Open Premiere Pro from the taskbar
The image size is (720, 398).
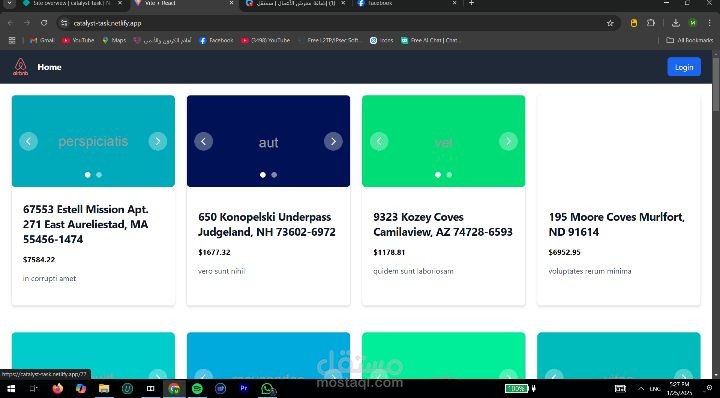(x=244, y=388)
